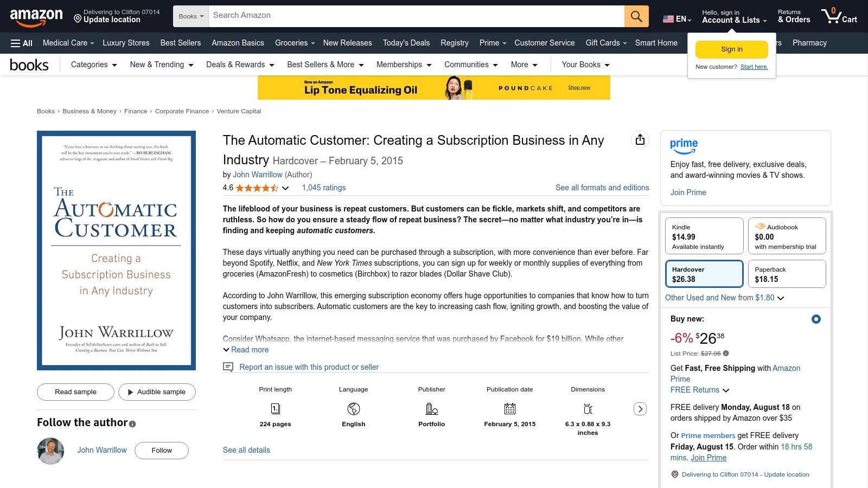Click the Update location pin icon
868x488 pixels.
click(78, 20)
